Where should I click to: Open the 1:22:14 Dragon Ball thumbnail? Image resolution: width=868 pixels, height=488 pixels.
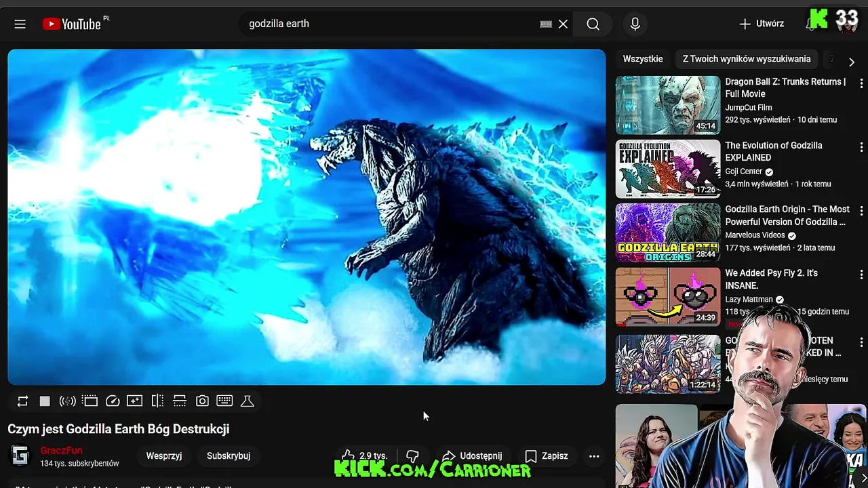668,364
